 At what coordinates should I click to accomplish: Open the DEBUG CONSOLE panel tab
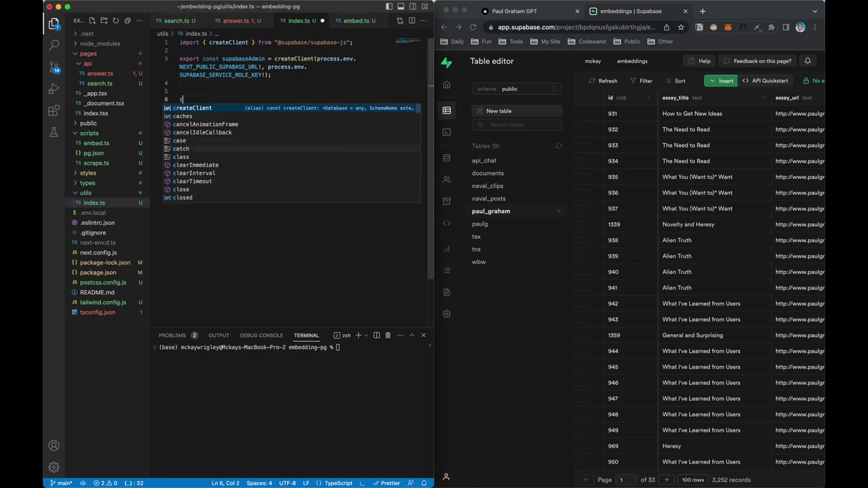261,335
